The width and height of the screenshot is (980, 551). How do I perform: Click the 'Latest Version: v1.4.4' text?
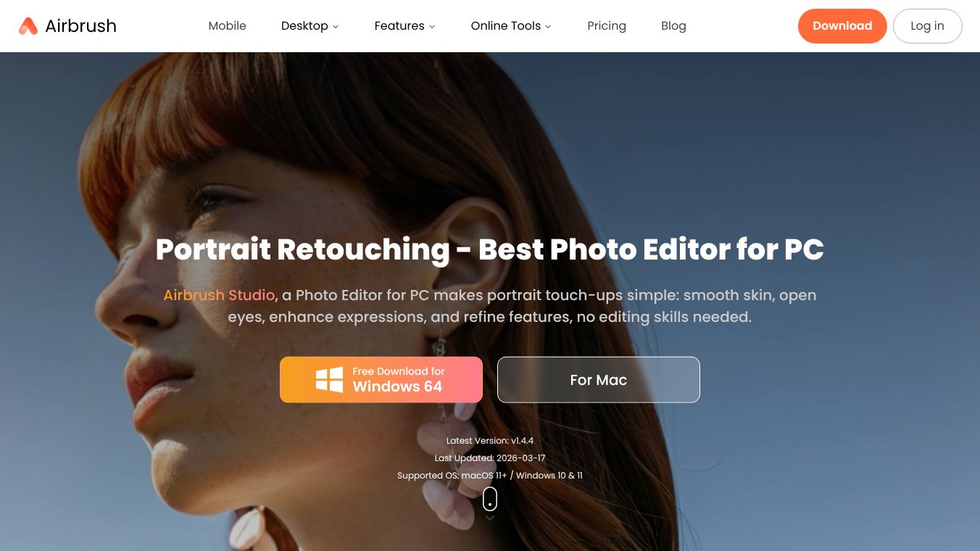pyautogui.click(x=490, y=441)
